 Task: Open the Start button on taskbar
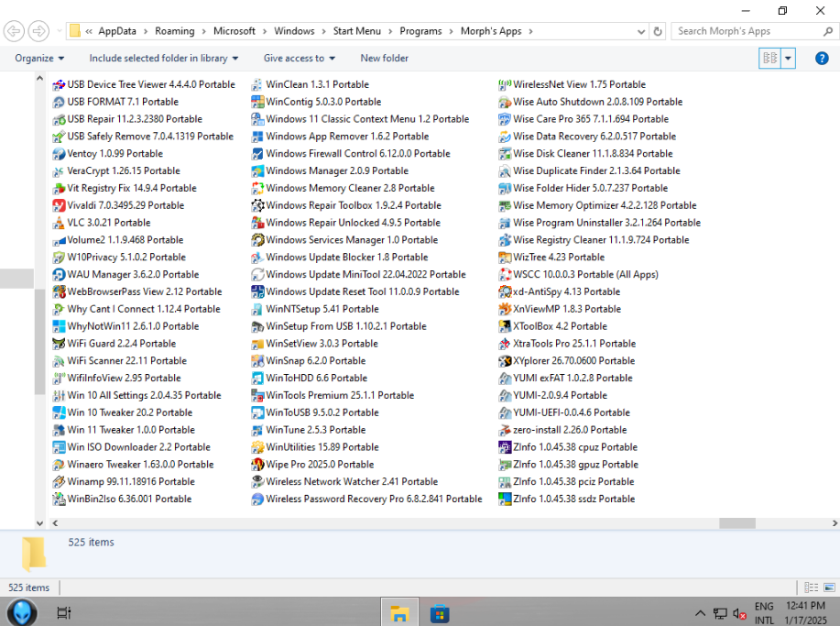(22, 612)
